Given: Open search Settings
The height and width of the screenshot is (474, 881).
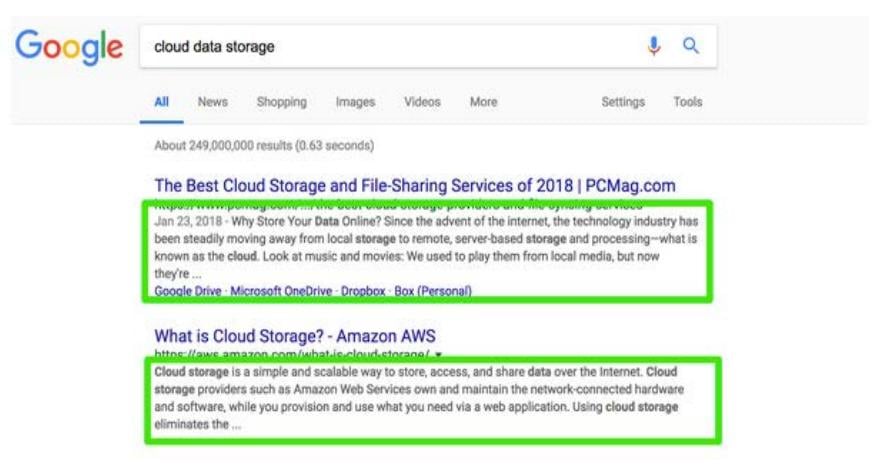Looking at the screenshot, I should [x=623, y=102].
